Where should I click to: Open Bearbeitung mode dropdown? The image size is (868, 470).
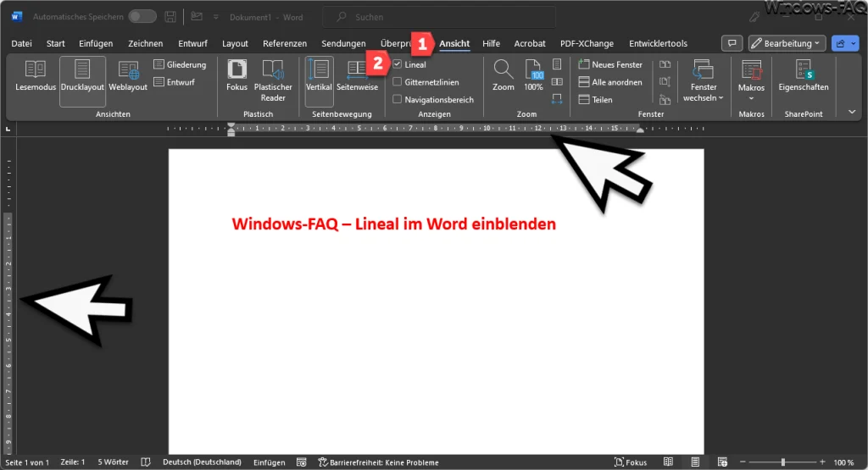coord(787,43)
